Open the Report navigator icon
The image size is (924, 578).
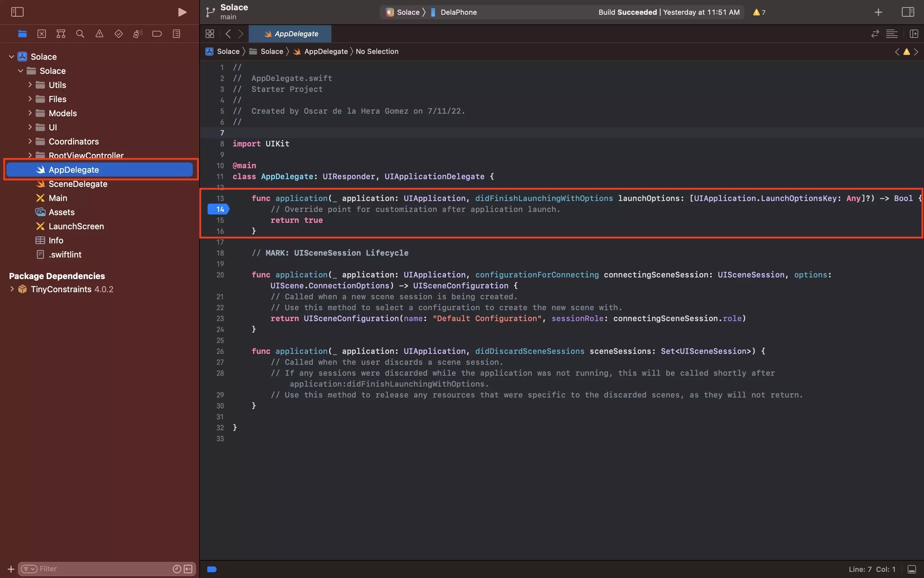(176, 34)
